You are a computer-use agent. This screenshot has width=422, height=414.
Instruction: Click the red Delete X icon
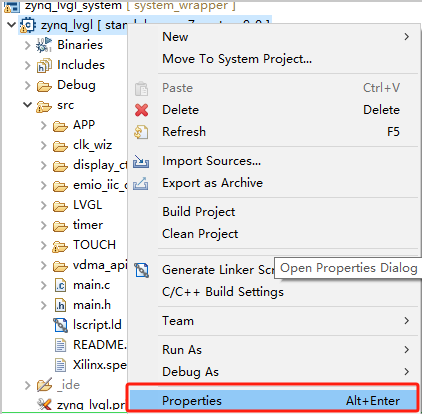[142, 110]
